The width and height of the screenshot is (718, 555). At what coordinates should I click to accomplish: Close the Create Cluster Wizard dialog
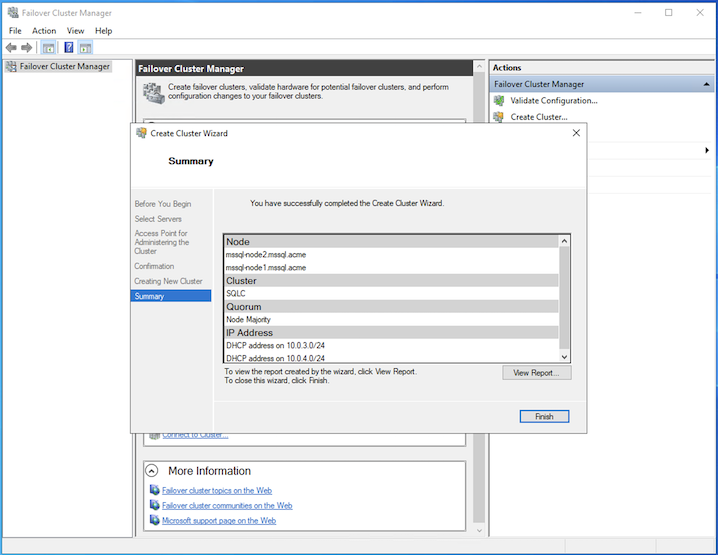click(576, 133)
